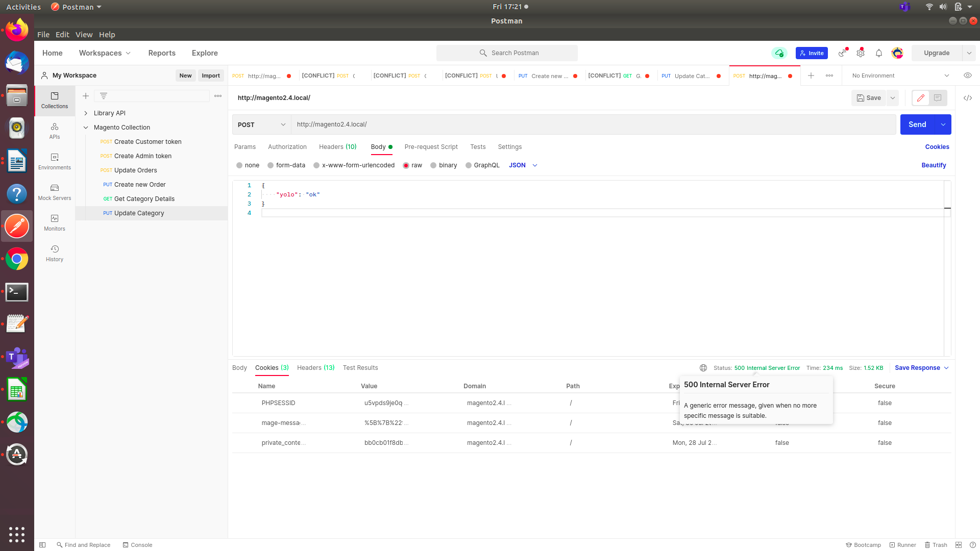Open the File menu
This screenshot has height=551, width=980.
(43, 35)
